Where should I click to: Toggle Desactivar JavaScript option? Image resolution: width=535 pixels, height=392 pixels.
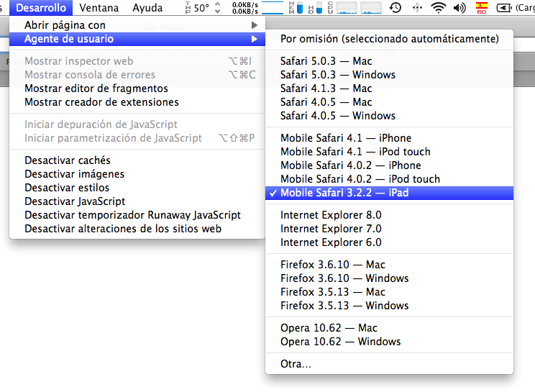tap(137, 201)
